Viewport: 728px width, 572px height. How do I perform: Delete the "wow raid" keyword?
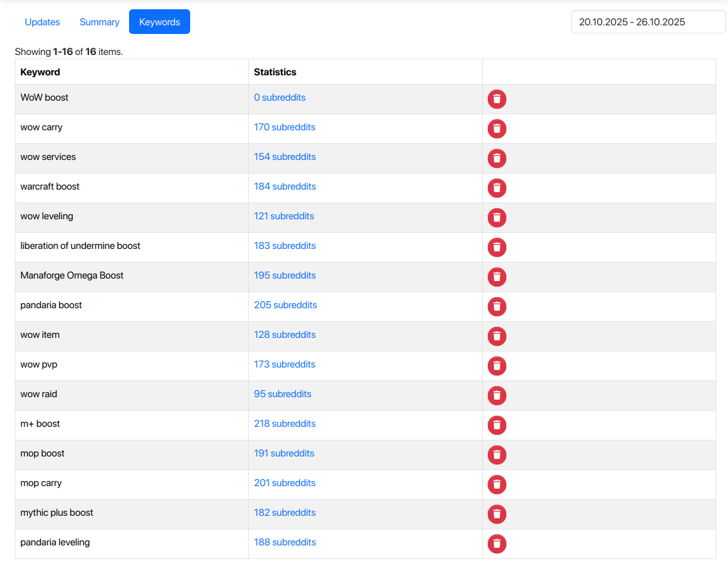click(497, 395)
